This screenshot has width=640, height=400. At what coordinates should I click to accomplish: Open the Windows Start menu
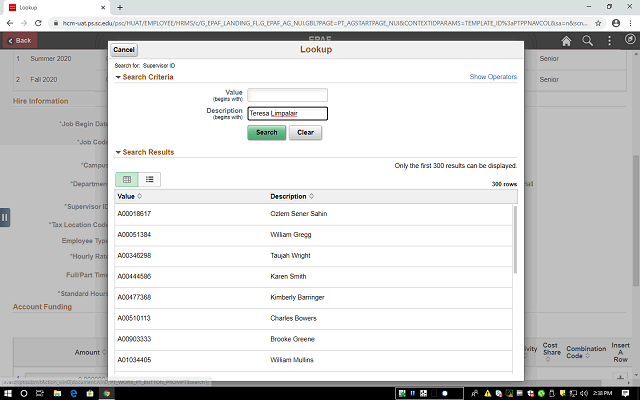pos(7,393)
